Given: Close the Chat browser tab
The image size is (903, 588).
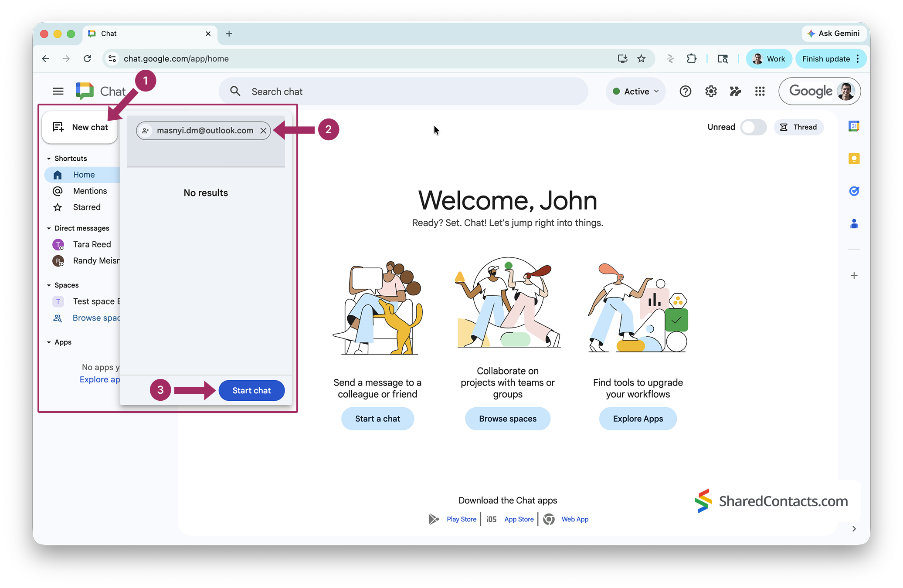Looking at the screenshot, I should click(208, 34).
